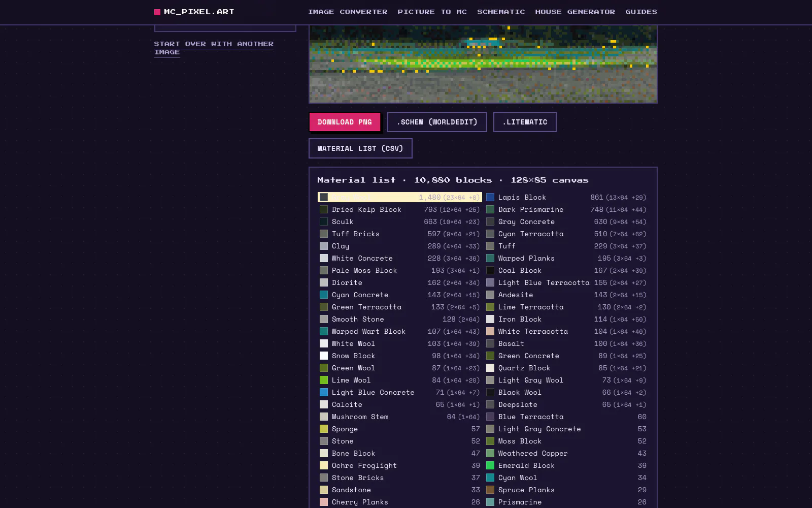Open the Schematic nav item
812x508 pixels.
pyautogui.click(x=501, y=12)
